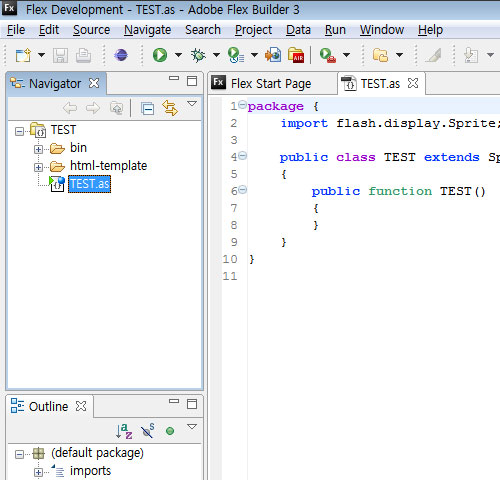The width and height of the screenshot is (500, 480).
Task: Open the Help menu
Action: [x=430, y=30]
